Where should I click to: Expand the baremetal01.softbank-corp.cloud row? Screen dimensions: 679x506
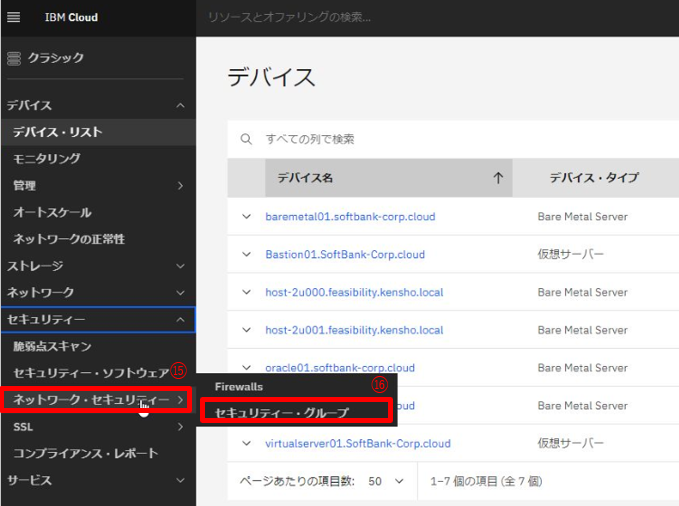pyautogui.click(x=246, y=216)
